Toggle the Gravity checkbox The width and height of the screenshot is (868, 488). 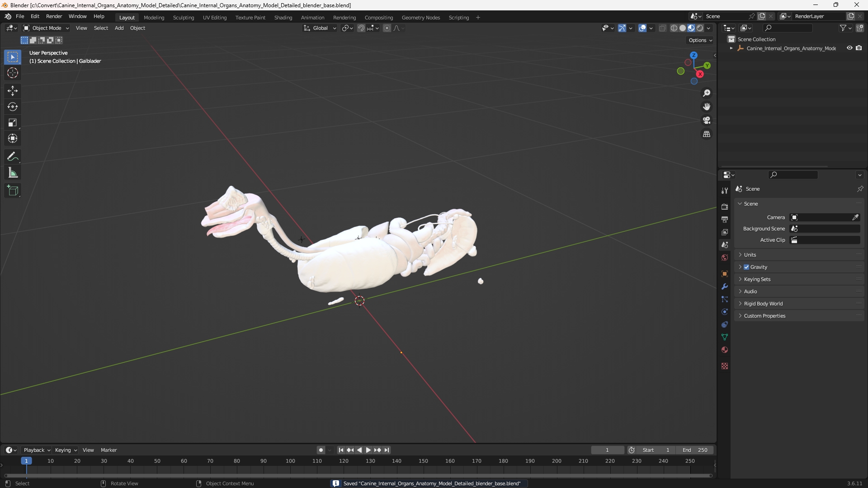pyautogui.click(x=746, y=267)
